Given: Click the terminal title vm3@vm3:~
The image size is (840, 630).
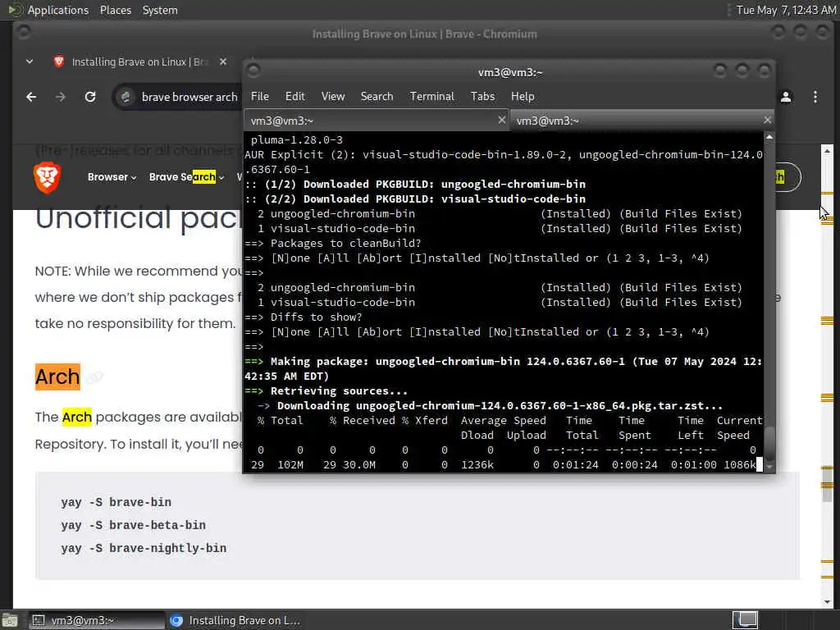Looking at the screenshot, I should point(510,72).
